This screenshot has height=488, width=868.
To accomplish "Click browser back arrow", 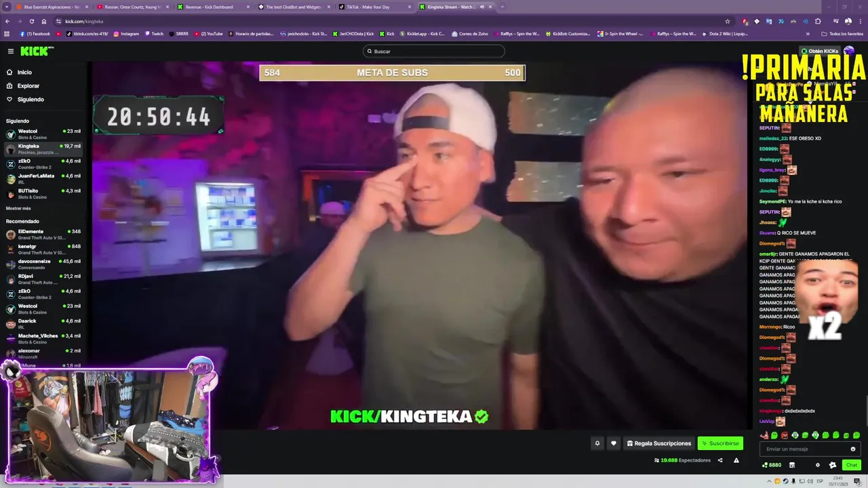I will tap(8, 21).
